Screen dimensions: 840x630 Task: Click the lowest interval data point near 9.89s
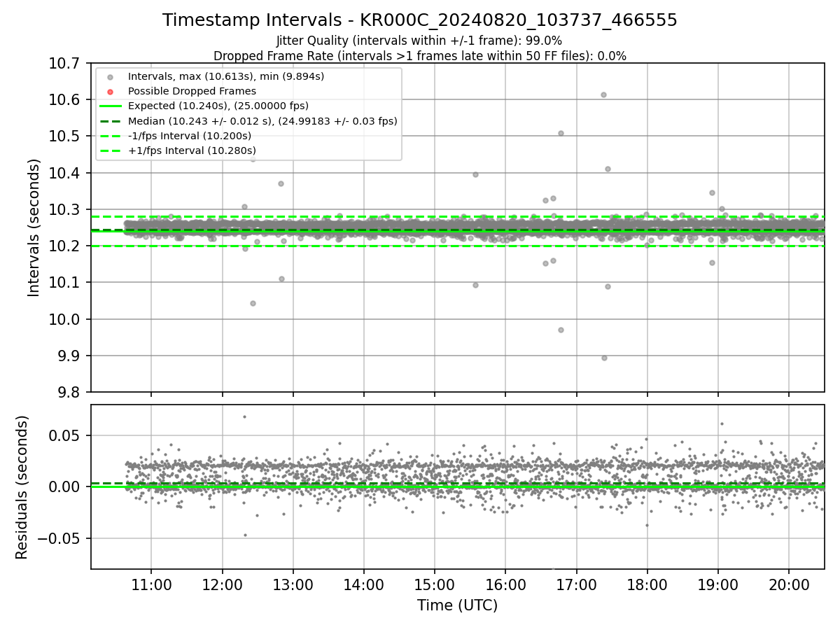tap(604, 358)
